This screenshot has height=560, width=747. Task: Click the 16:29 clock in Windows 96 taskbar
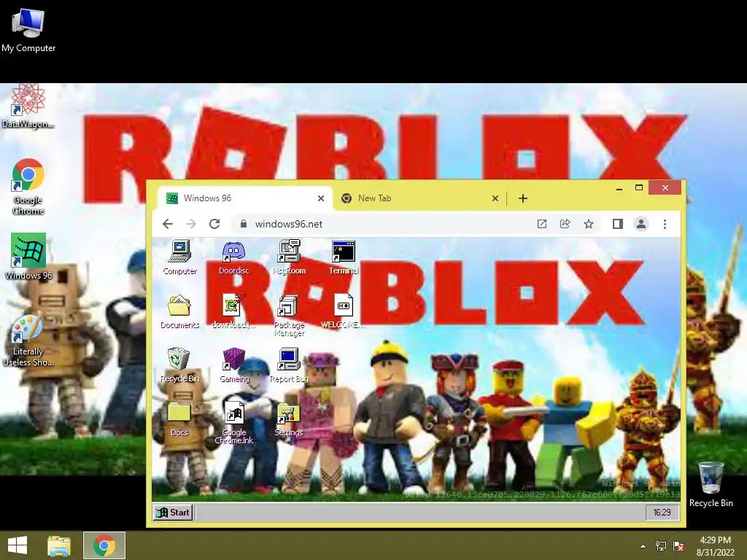point(662,513)
